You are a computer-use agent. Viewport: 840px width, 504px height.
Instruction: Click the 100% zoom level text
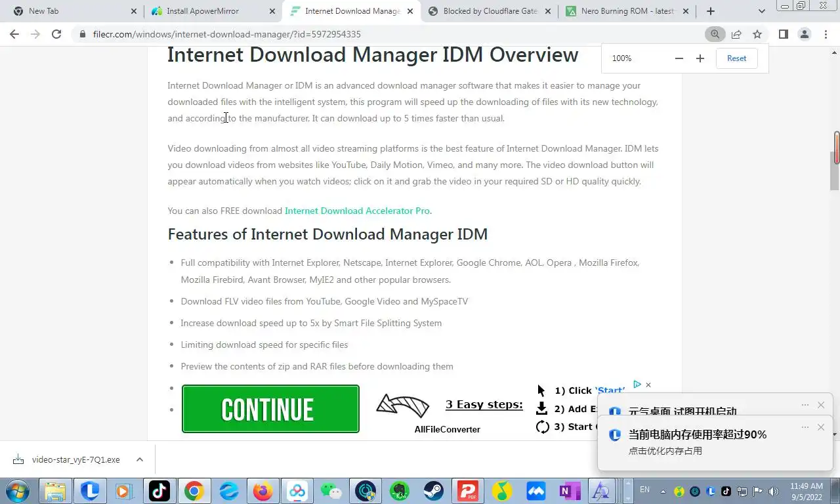click(x=621, y=58)
